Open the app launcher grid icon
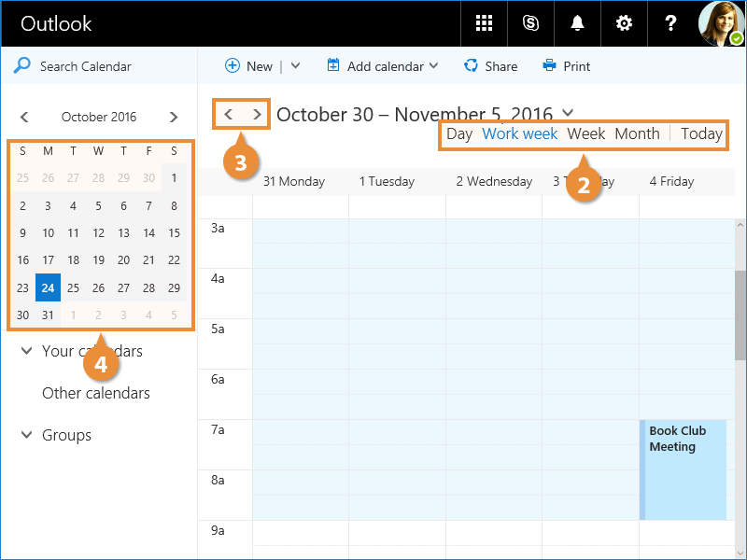Screen dimensions: 747x560 [x=484, y=23]
